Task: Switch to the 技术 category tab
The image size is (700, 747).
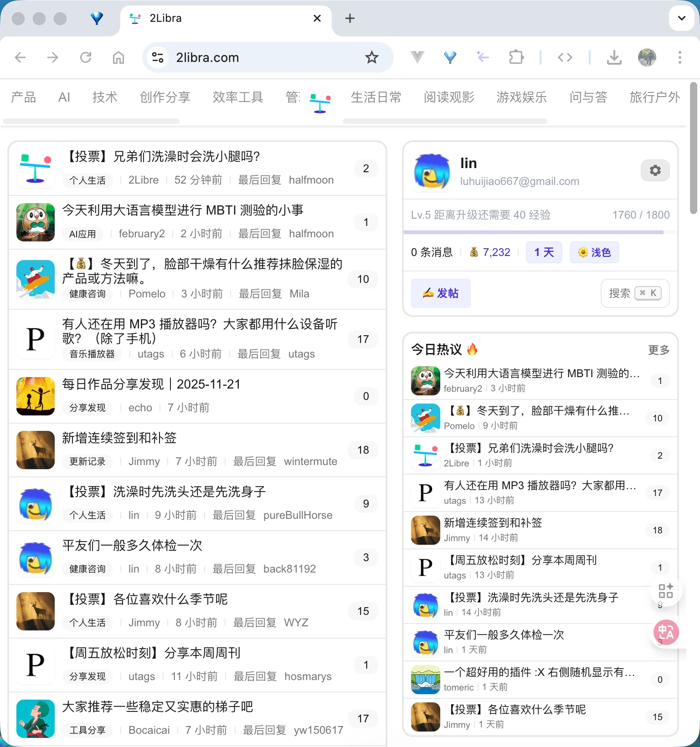Action: tap(105, 97)
